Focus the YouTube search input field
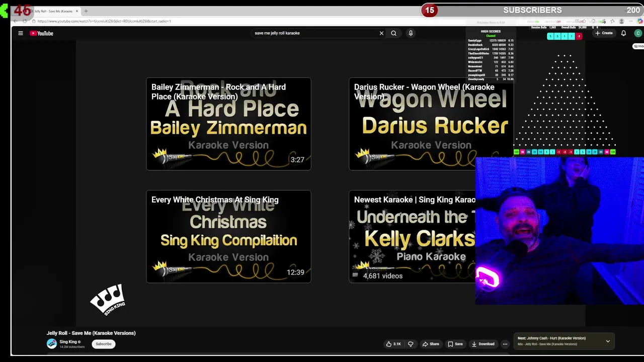Screen dimensions: 644x362 tap(314, 33)
